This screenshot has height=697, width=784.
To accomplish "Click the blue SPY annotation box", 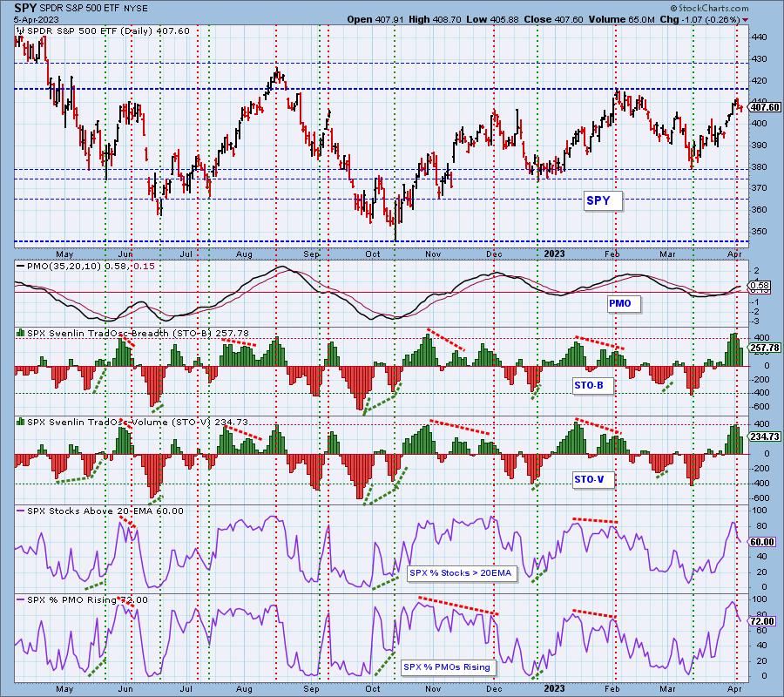I will pyautogui.click(x=603, y=201).
